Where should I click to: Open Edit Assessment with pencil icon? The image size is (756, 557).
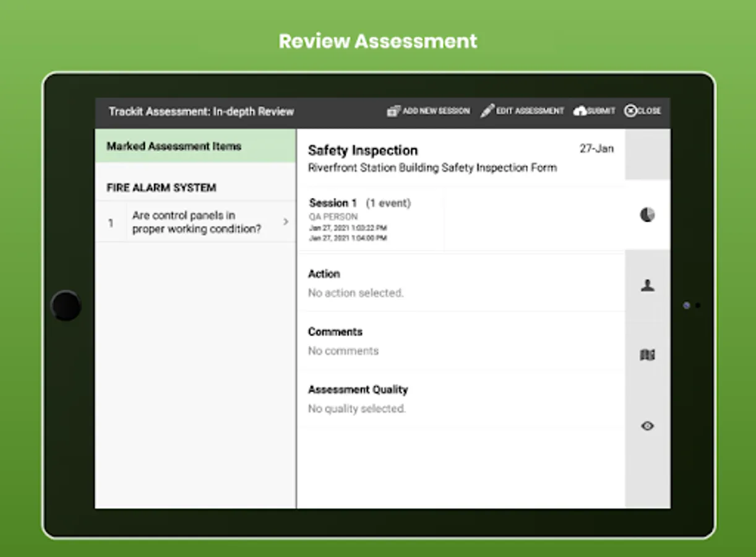(522, 111)
